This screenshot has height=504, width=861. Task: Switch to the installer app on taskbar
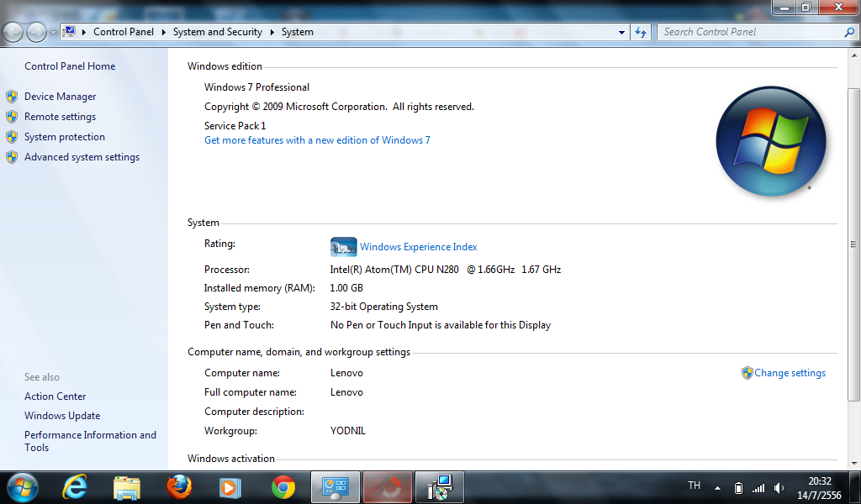pos(440,487)
